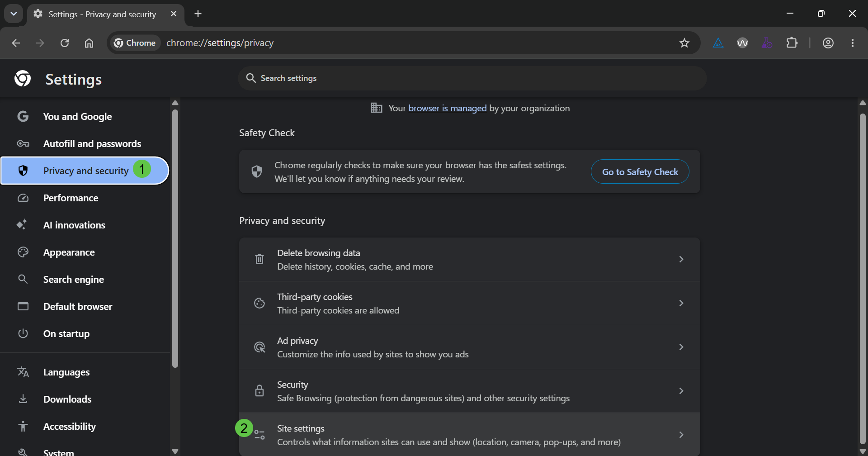Open Default browser settings
868x456 pixels.
pyautogui.click(x=85, y=306)
